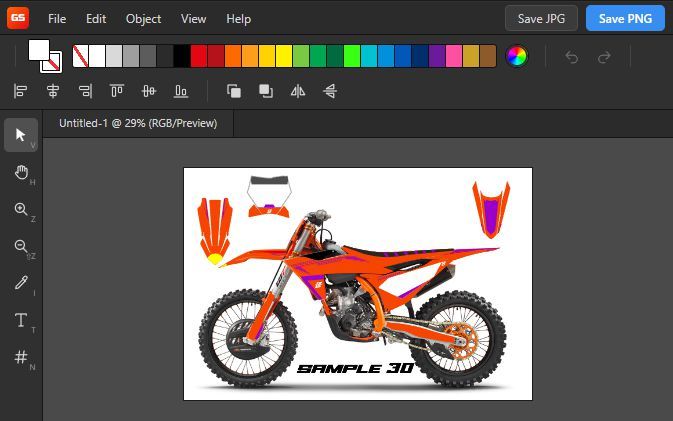Image resolution: width=673 pixels, height=421 pixels.
Task: Select the Hand pan tool
Action: coord(21,172)
